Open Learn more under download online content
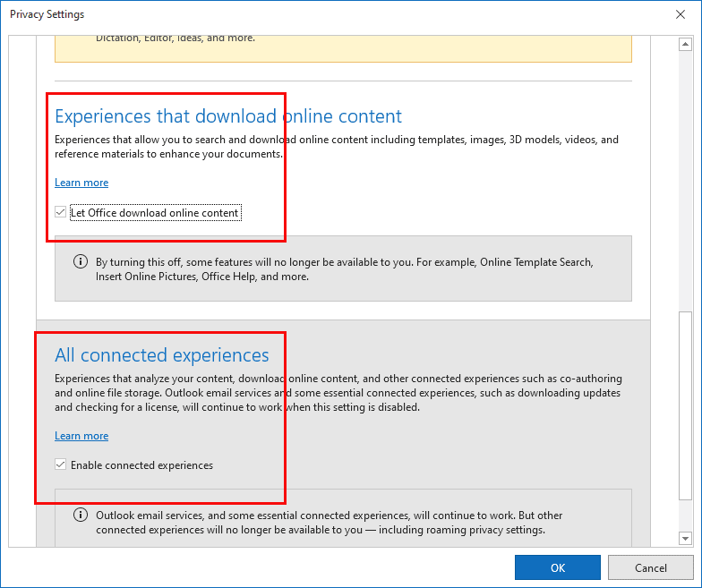Viewport: 702px width, 588px height. pyautogui.click(x=81, y=183)
